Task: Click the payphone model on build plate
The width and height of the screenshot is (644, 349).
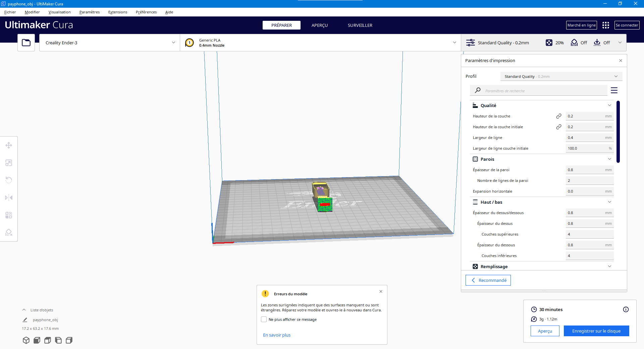Action: (x=323, y=197)
